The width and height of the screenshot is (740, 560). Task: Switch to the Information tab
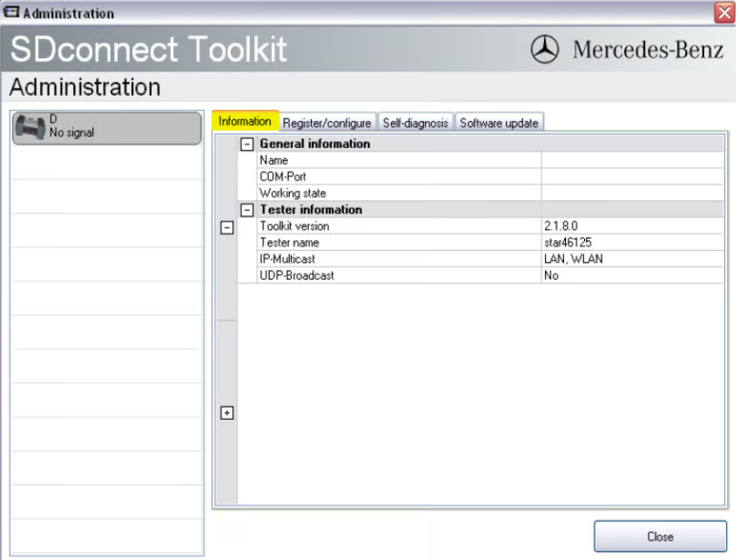coord(245,121)
